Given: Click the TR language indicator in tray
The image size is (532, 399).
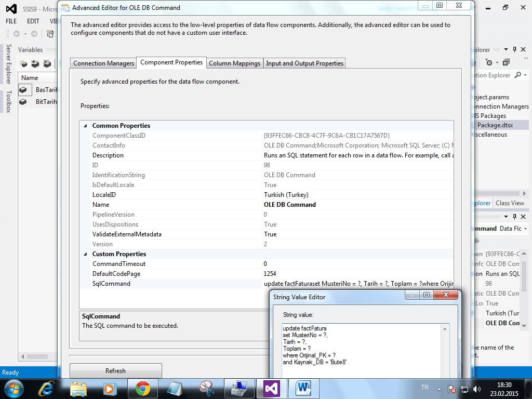Looking at the screenshot, I should [x=424, y=388].
